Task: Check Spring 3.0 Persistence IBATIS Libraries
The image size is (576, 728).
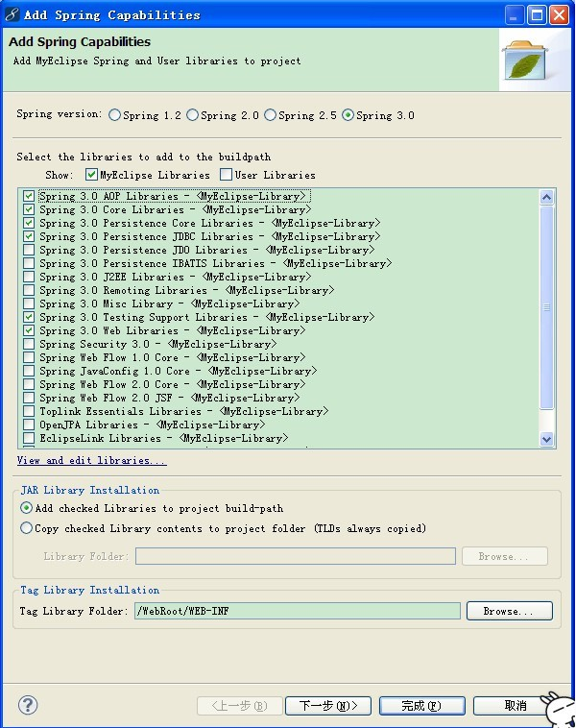Action: click(x=29, y=264)
